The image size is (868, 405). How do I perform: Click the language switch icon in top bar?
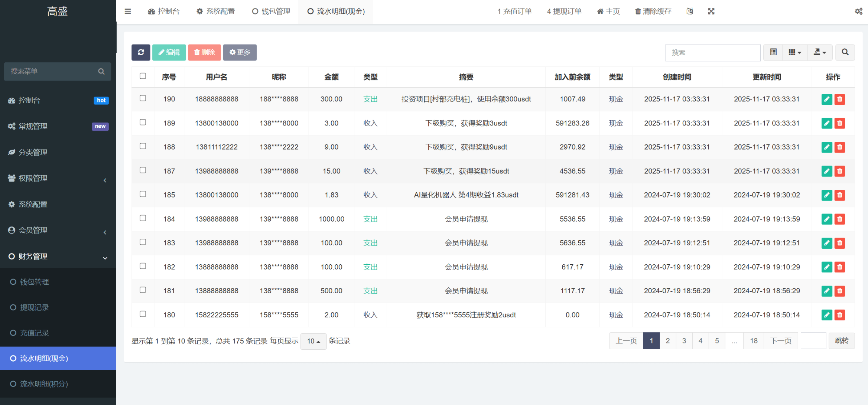tap(689, 11)
